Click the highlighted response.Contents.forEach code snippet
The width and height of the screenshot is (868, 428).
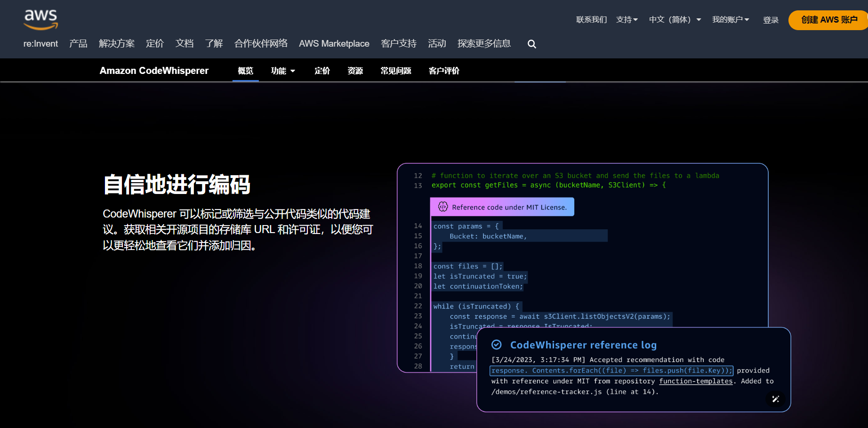tap(611, 371)
